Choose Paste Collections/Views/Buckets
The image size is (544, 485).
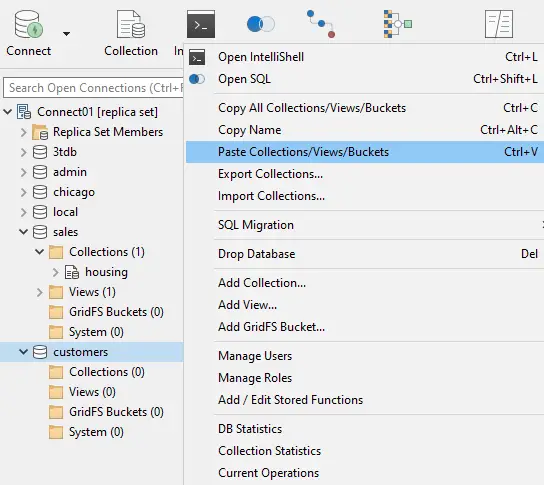click(365, 152)
